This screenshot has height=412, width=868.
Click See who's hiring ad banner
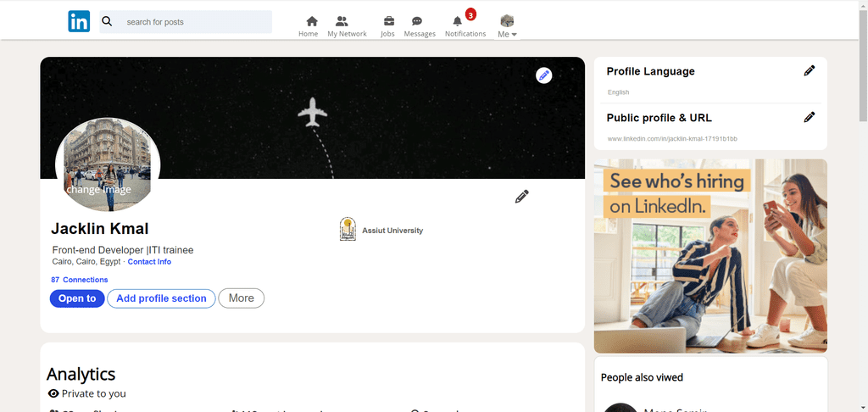(711, 256)
